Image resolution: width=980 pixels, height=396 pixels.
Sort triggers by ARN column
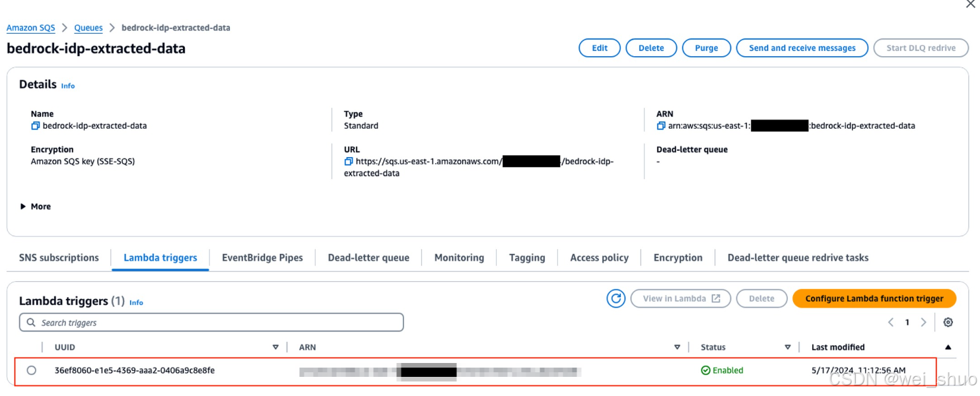(x=677, y=347)
